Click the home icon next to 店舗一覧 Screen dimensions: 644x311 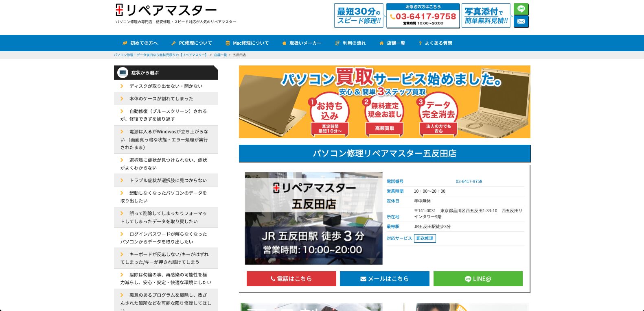coord(381,43)
